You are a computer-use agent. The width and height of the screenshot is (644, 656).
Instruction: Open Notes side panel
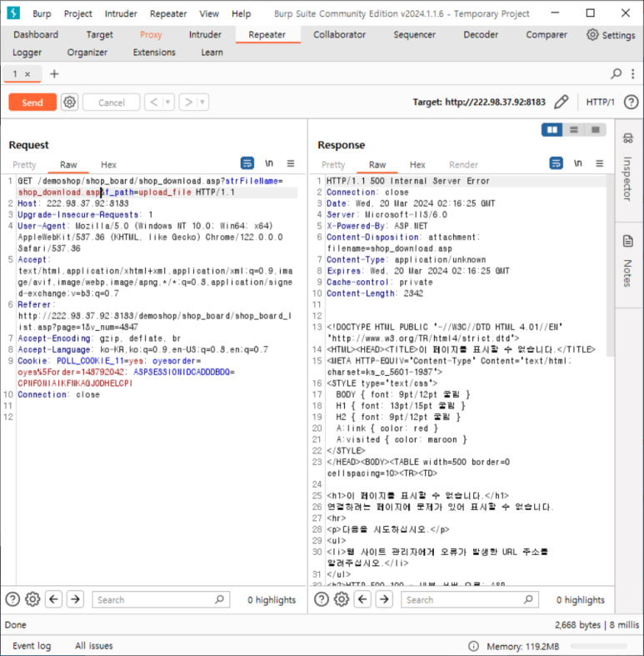point(627,262)
